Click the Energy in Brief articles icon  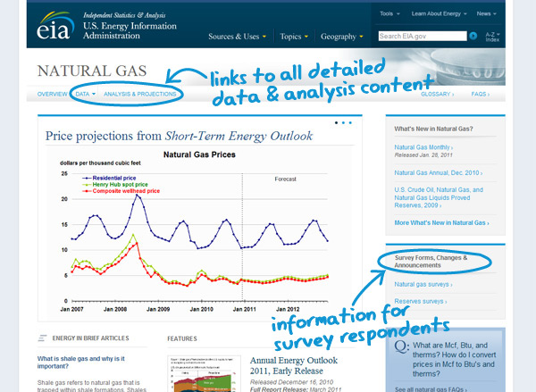pyautogui.click(x=42, y=338)
